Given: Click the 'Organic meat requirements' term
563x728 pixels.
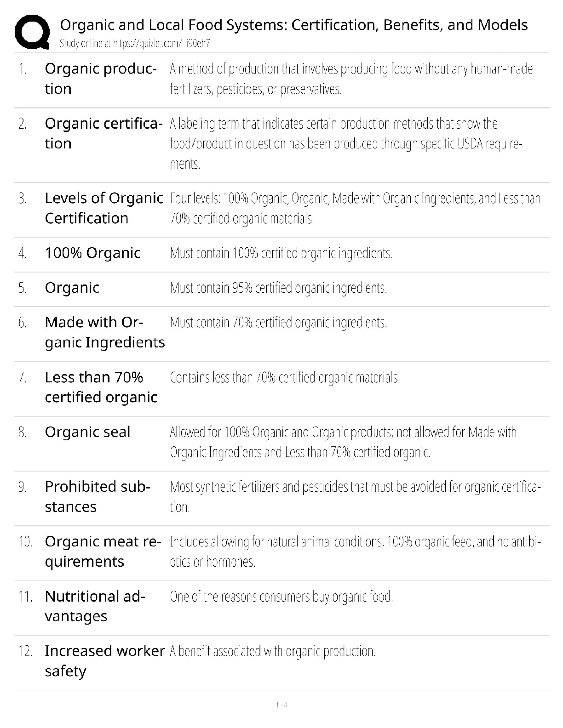Looking at the screenshot, I should coord(103,551).
